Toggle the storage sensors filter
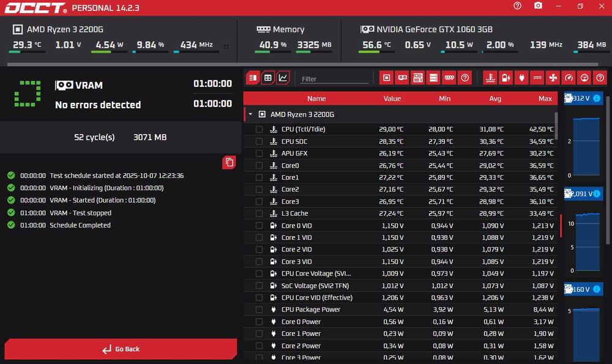The width and height of the screenshot is (612, 364). [433, 78]
